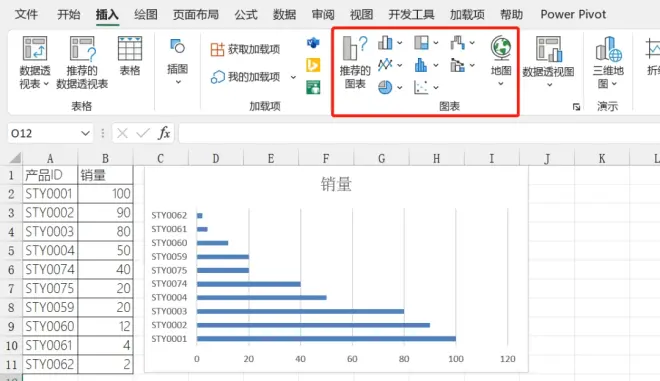Switch to the 审阅 review tab

[323, 14]
